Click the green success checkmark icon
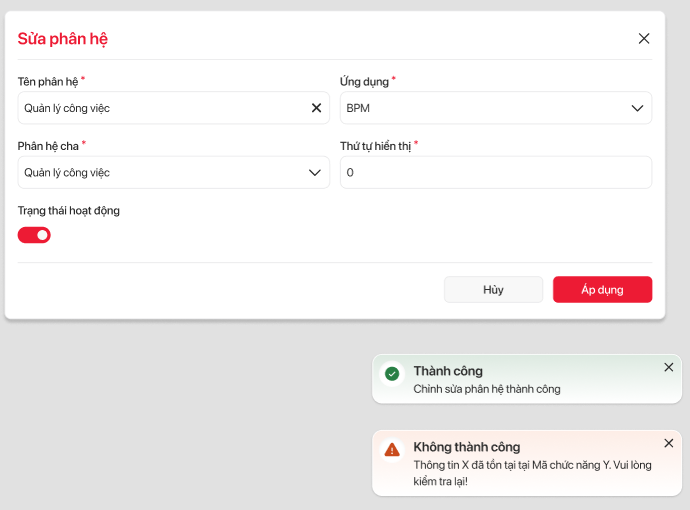690x510 pixels. [x=392, y=374]
